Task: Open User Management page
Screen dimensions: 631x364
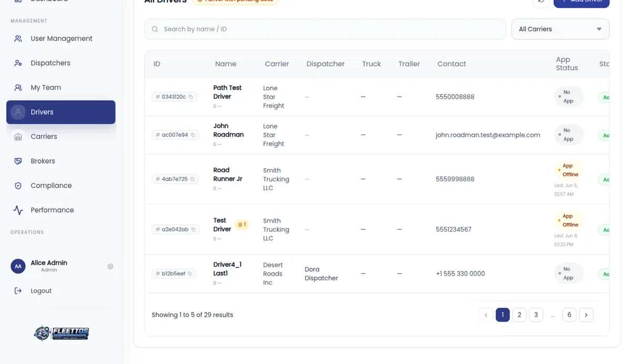Action: pyautogui.click(x=61, y=38)
